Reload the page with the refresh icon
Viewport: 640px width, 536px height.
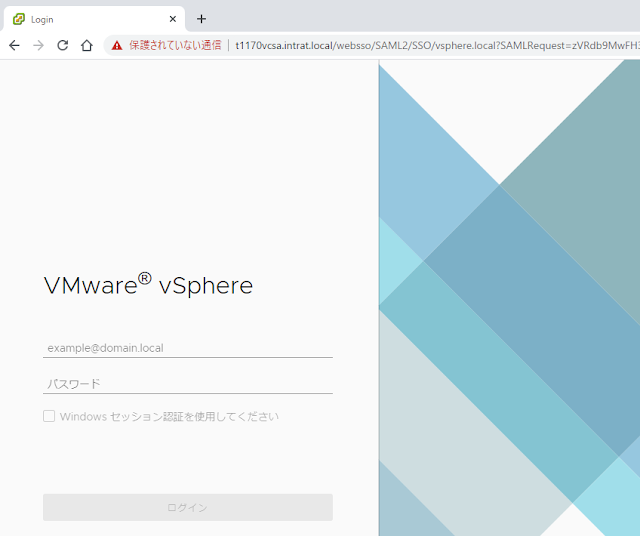62,45
